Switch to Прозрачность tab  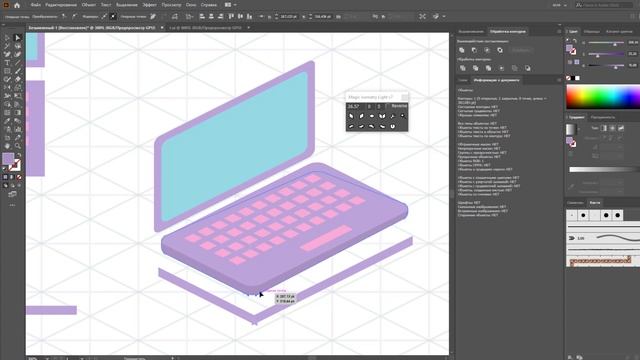pos(602,117)
